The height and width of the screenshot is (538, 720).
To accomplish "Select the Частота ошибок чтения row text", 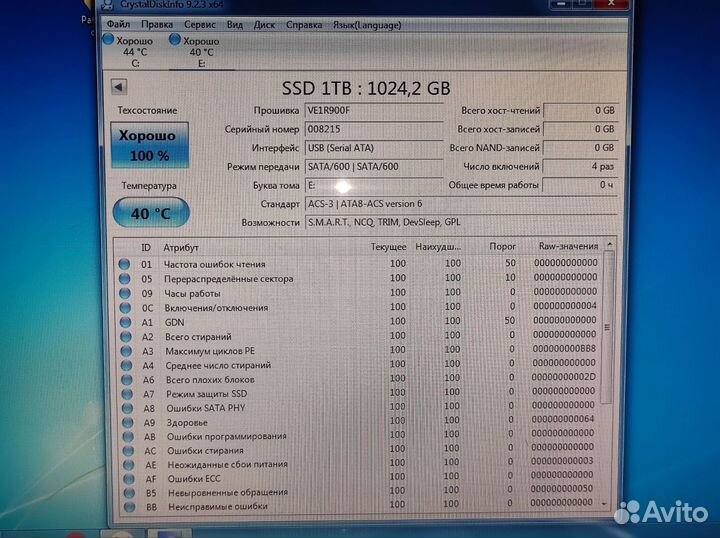I will [x=214, y=264].
